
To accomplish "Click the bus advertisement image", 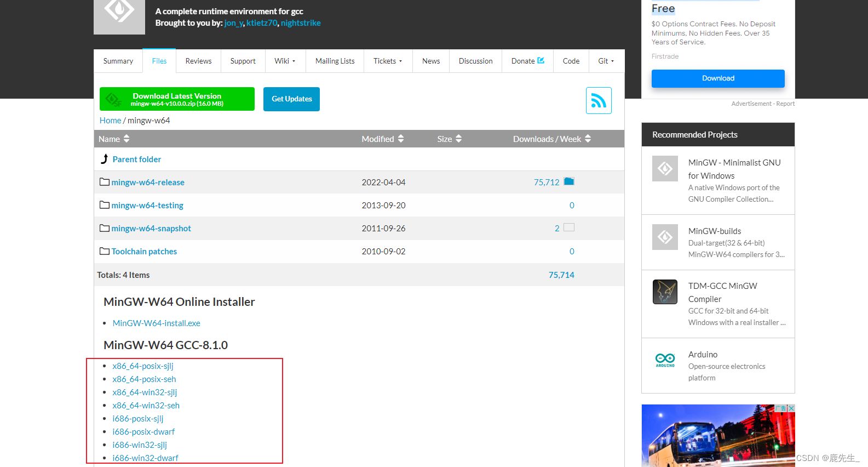I will (x=712, y=438).
